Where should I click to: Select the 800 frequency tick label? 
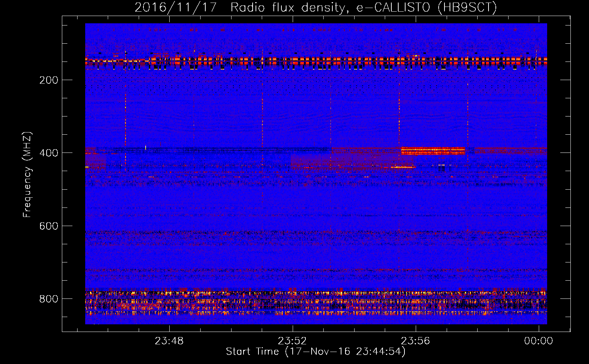click(x=49, y=299)
